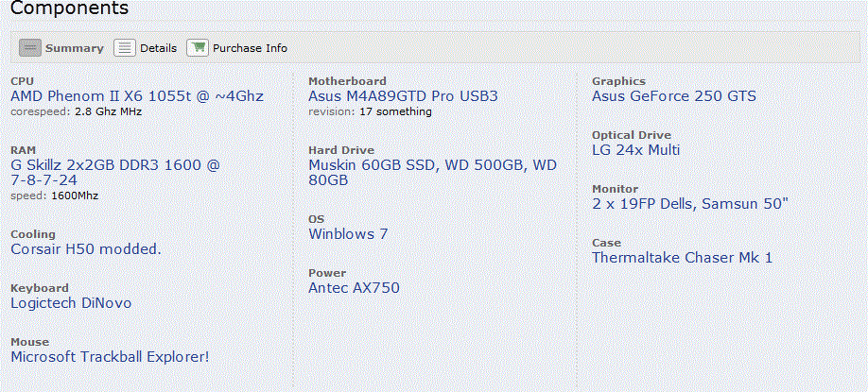Open the Antec AX750 power link
The width and height of the screenshot is (868, 392).
[354, 287]
